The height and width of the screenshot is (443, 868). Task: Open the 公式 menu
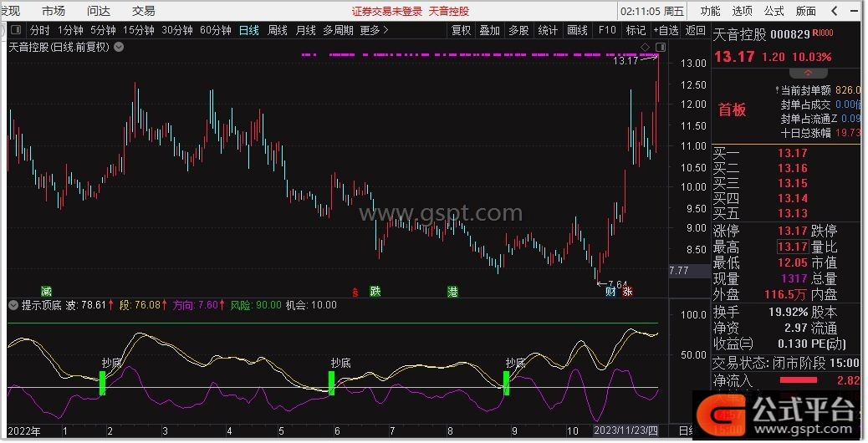tap(774, 11)
